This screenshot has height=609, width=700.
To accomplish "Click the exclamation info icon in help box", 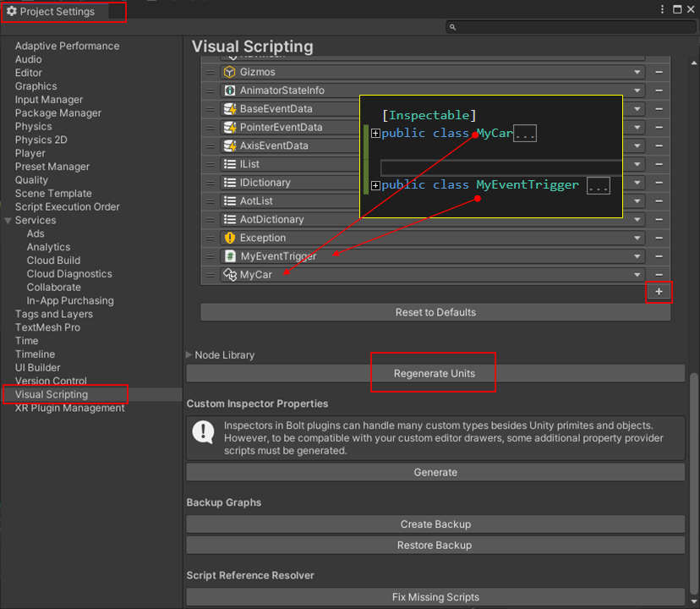I will tap(204, 431).
